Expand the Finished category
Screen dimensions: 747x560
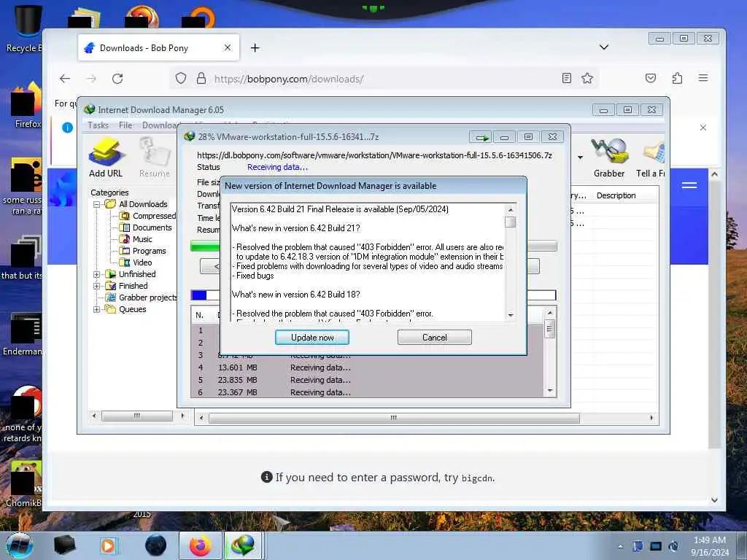point(97,286)
